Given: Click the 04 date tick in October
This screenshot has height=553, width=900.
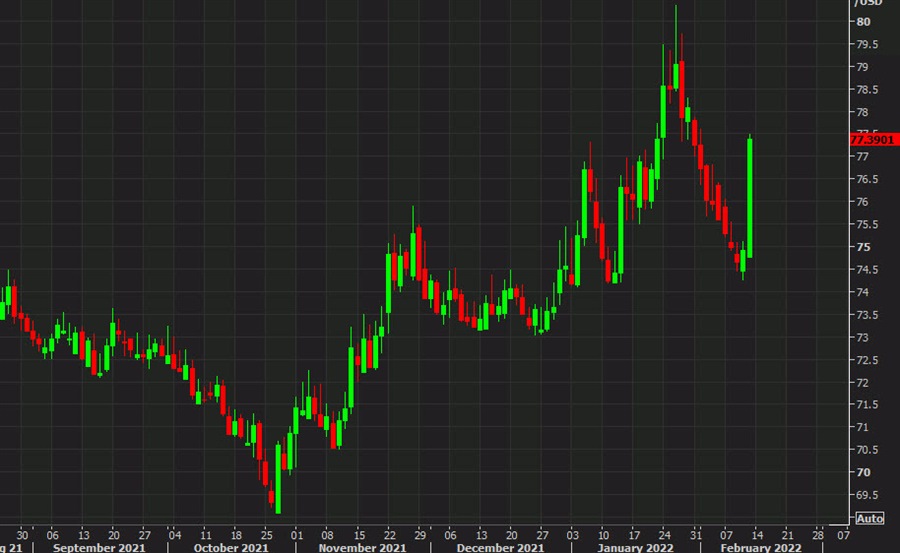Looking at the screenshot, I should point(174,535).
